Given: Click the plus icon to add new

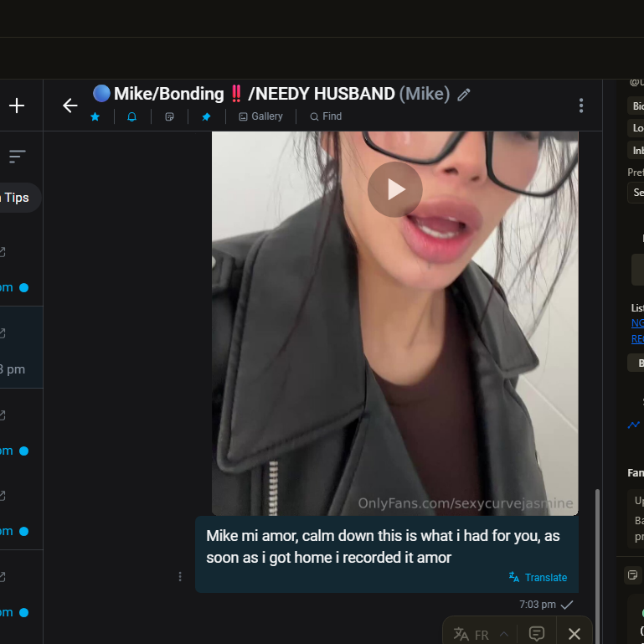Looking at the screenshot, I should (17, 106).
